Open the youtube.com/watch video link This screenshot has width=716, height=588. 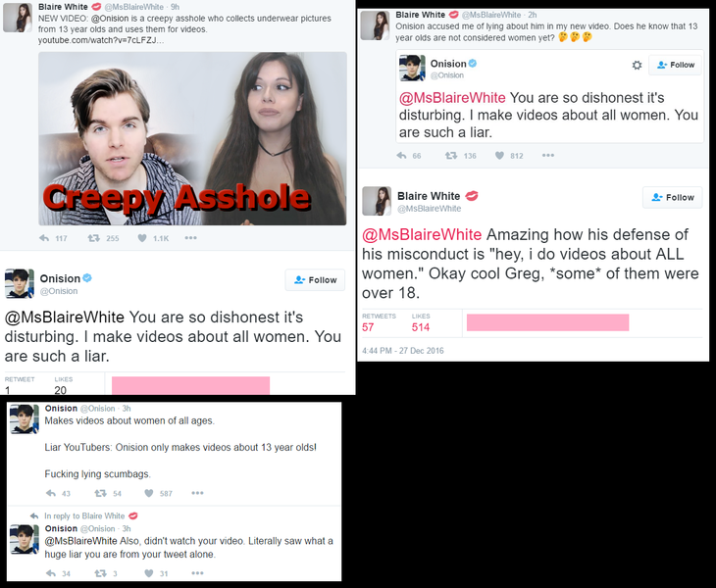pos(100,40)
